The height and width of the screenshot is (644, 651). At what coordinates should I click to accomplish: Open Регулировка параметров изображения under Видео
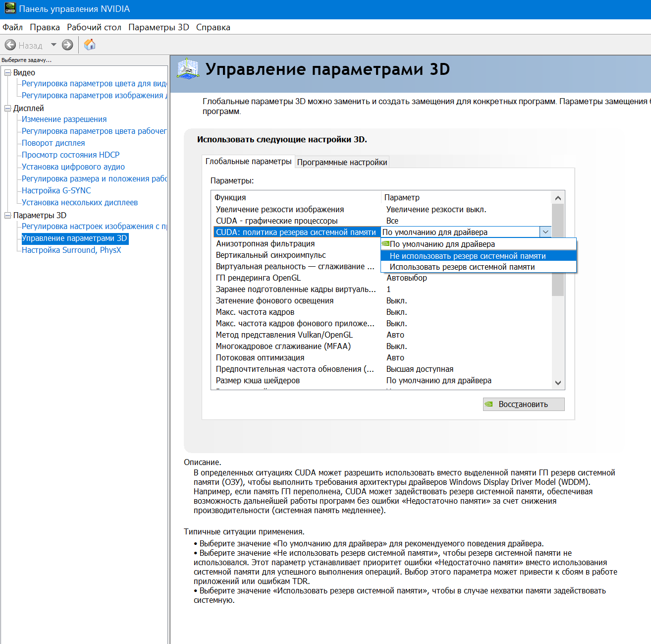pos(94,96)
